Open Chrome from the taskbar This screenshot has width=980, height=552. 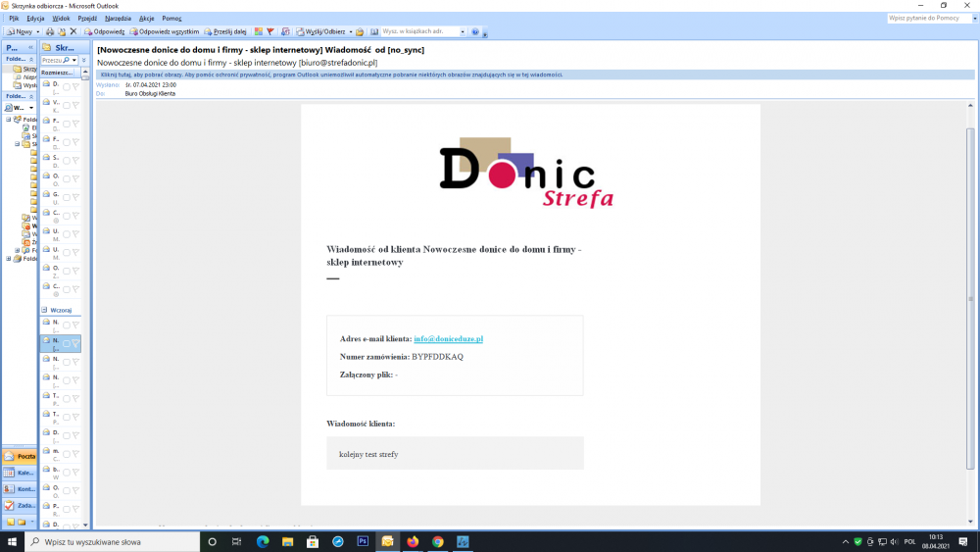pyautogui.click(x=437, y=541)
